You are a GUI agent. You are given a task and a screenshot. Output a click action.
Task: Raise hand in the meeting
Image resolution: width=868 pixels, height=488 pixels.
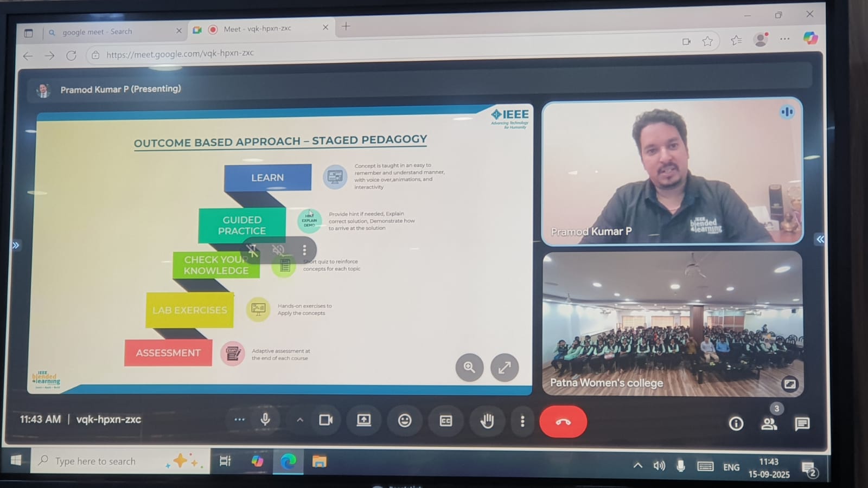(x=487, y=421)
